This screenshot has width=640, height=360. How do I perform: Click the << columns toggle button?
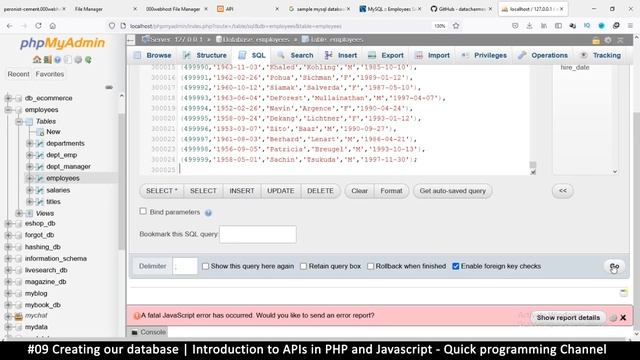pyautogui.click(x=562, y=191)
